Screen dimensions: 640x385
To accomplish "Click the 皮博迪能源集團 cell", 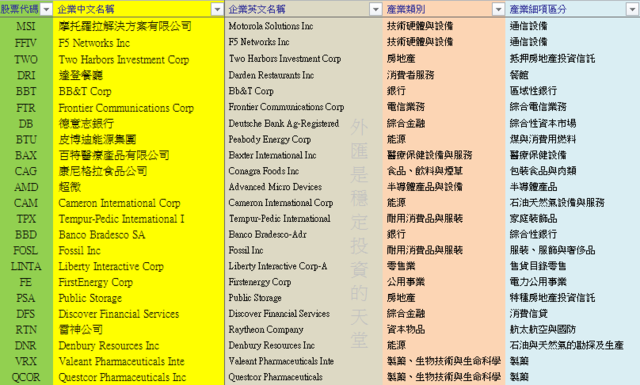I will pos(139,140).
